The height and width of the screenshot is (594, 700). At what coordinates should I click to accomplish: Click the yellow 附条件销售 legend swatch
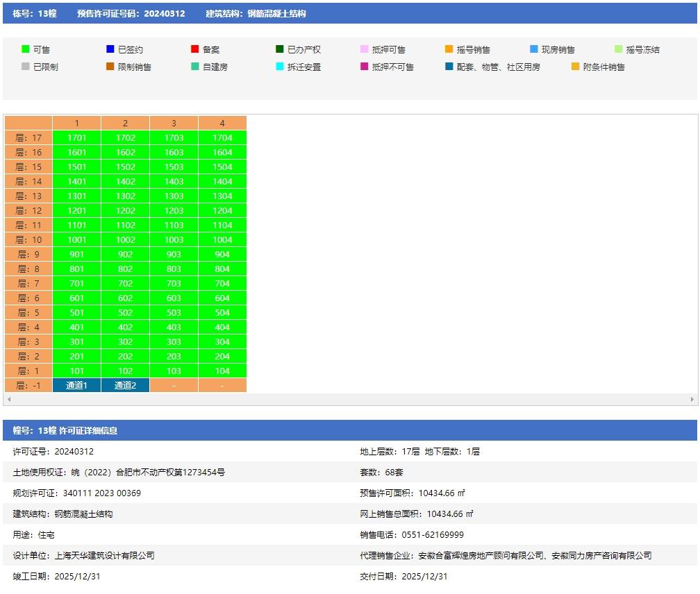576,67
